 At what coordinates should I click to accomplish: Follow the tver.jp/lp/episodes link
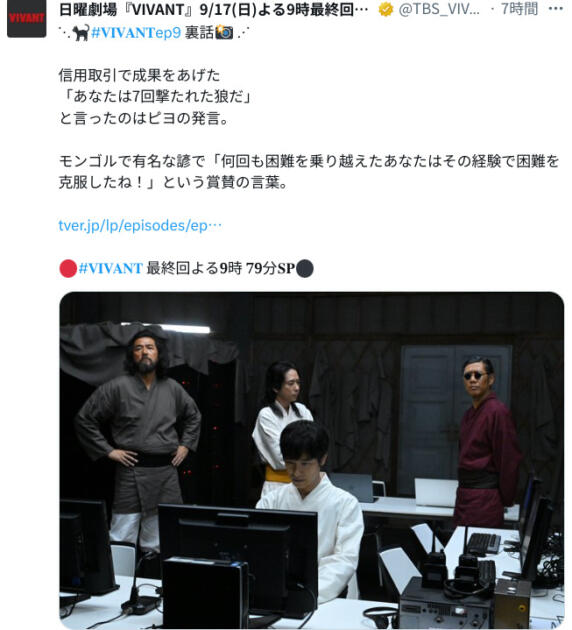click(x=140, y=225)
